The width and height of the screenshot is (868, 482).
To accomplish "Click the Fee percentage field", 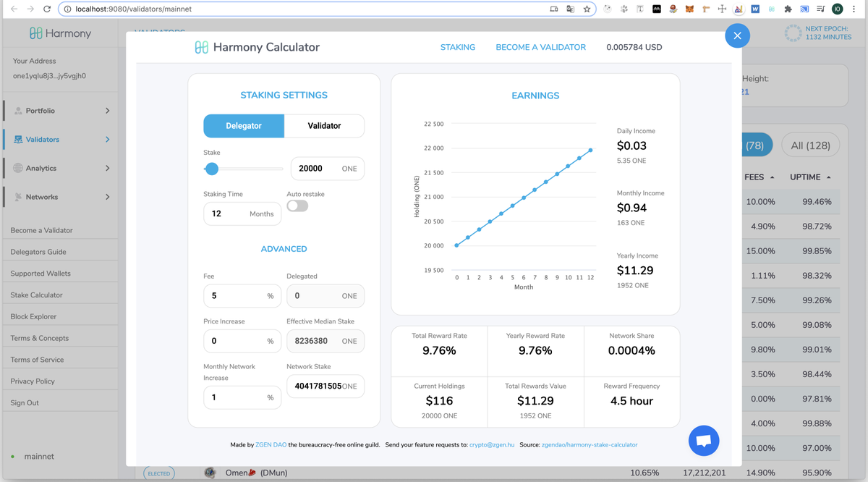I will tap(242, 296).
